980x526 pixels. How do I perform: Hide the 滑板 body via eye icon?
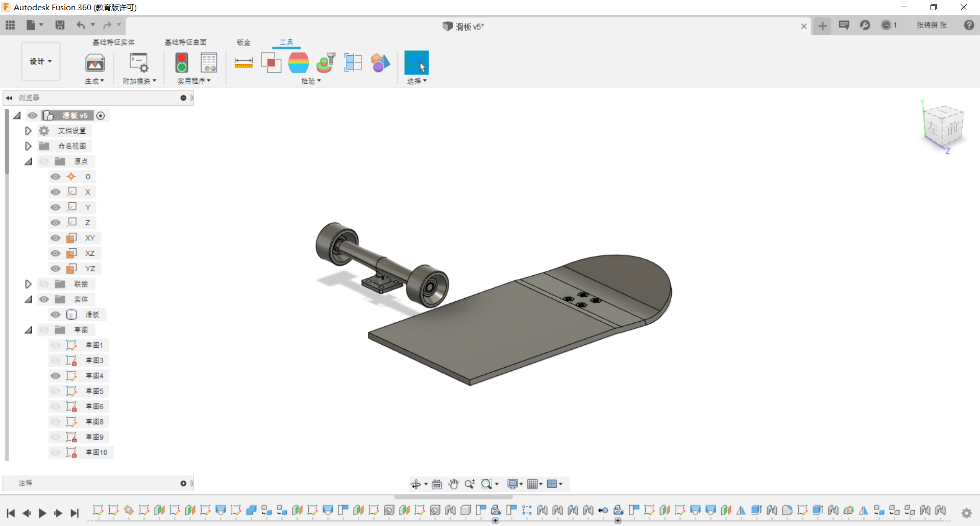[x=55, y=315]
